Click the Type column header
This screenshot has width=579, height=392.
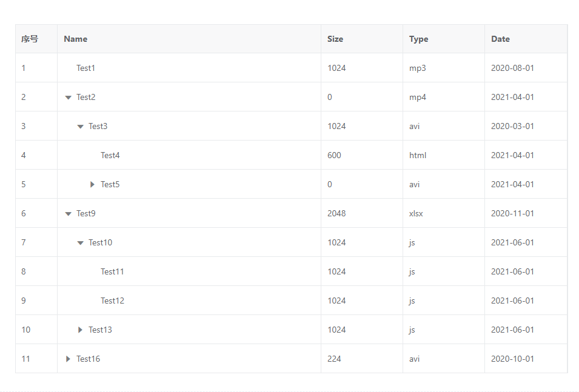(x=418, y=39)
